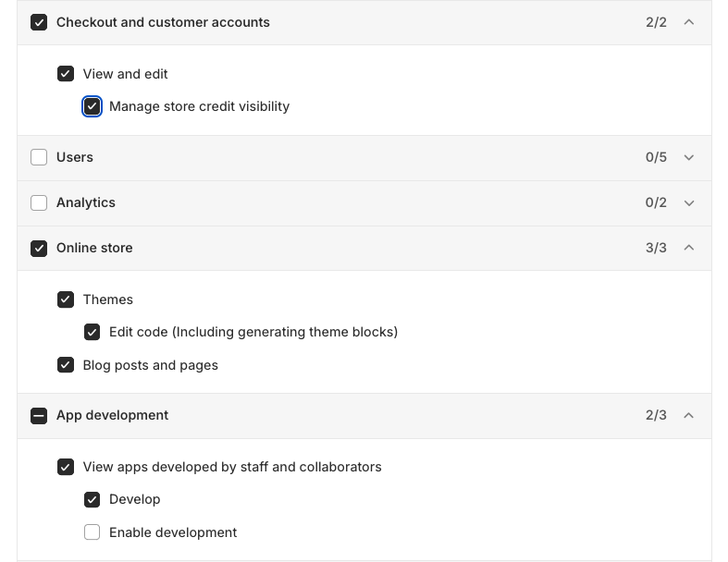Click the Users section header label
The height and width of the screenshot is (562, 728).
coord(75,157)
